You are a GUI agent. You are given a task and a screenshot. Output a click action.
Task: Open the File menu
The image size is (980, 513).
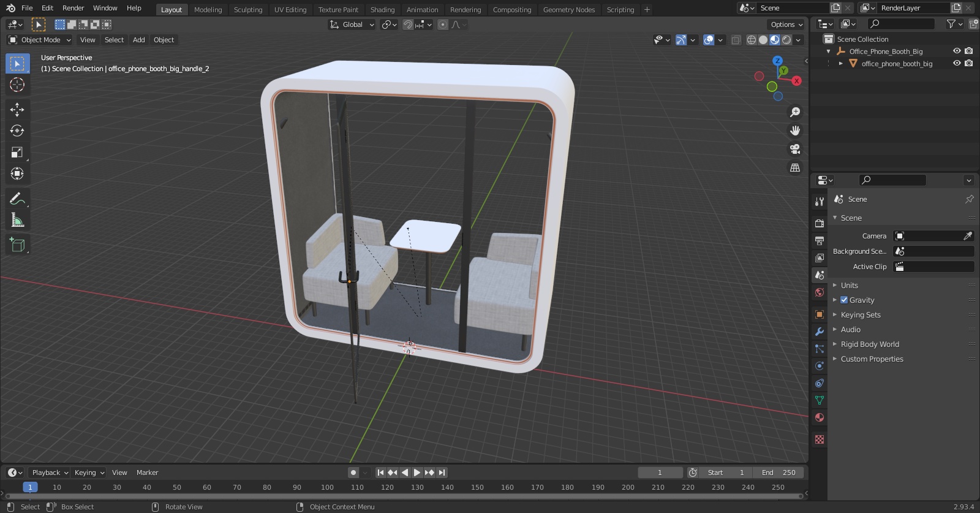(x=27, y=8)
